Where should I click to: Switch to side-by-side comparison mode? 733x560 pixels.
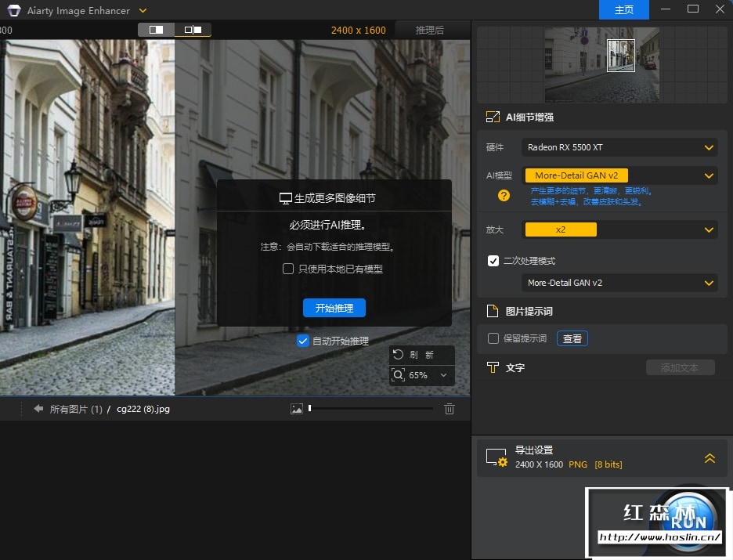tap(193, 30)
